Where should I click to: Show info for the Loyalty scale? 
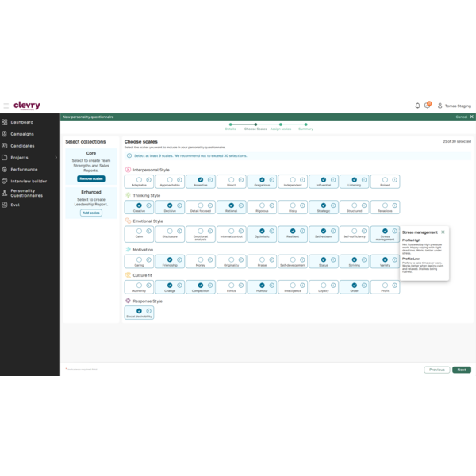(x=333, y=286)
